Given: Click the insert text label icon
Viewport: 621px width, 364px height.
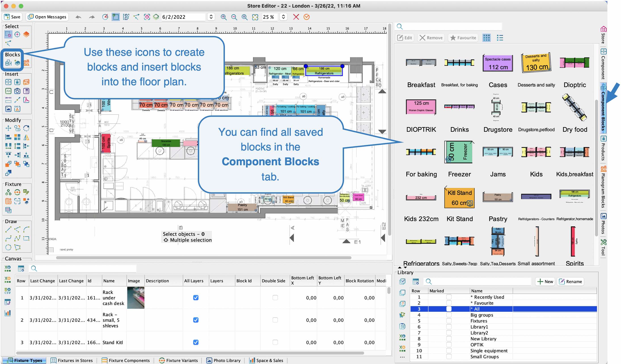Looking at the screenshot, I should (8, 91).
